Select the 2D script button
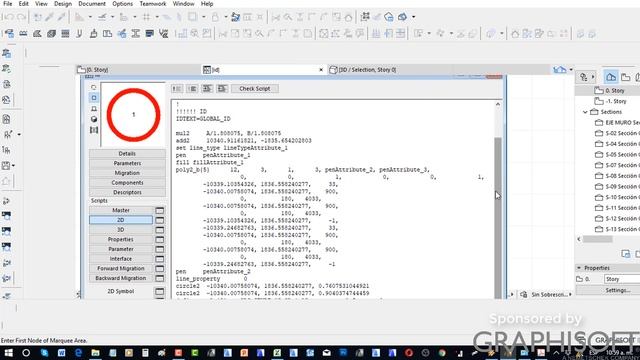 (x=121, y=220)
